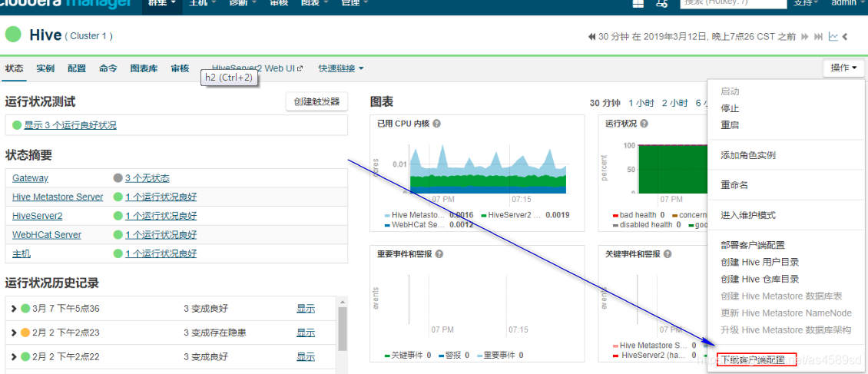Switch to the 图表库 tab

coord(144,68)
